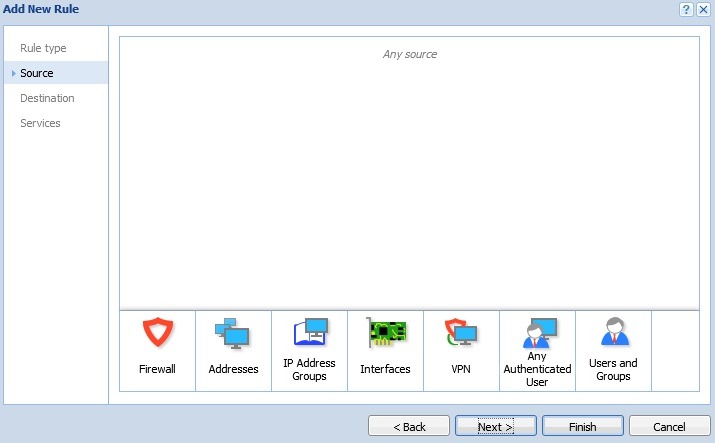Close the Add New Rule dialog
The height and width of the screenshot is (443, 715).
[703, 9]
